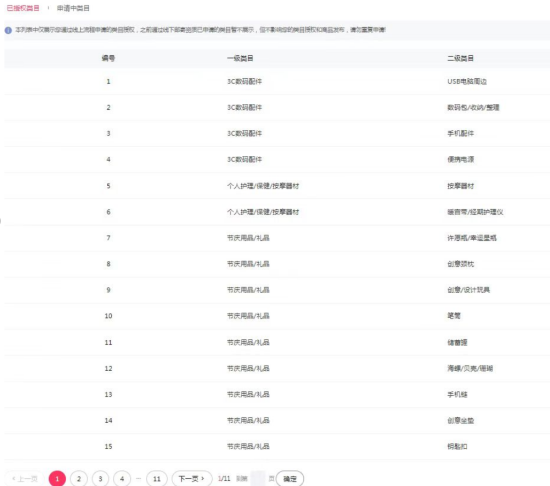Select row 1 USB电脑周边 entry
This screenshot has height=486, width=550.
tap(277, 81)
